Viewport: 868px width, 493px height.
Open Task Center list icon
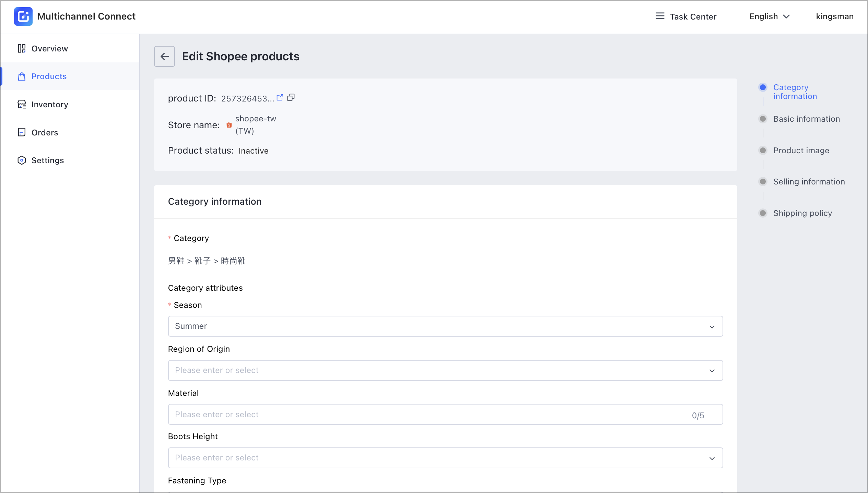[x=660, y=16]
